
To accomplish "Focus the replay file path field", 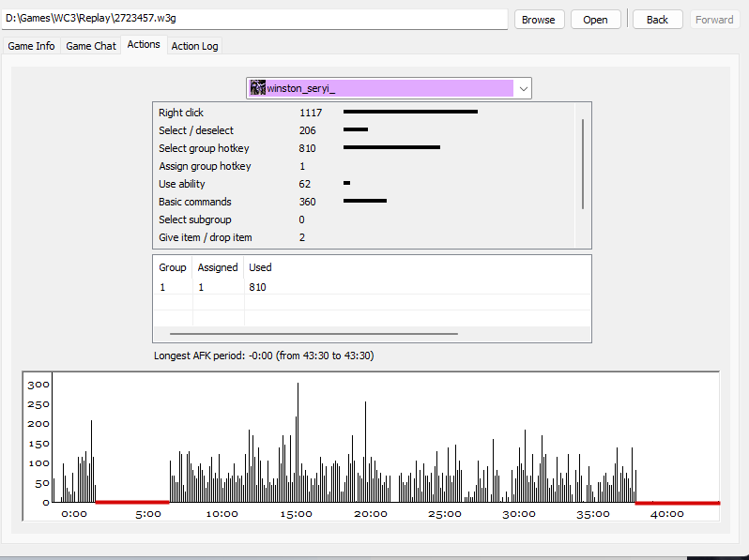I will pos(254,19).
